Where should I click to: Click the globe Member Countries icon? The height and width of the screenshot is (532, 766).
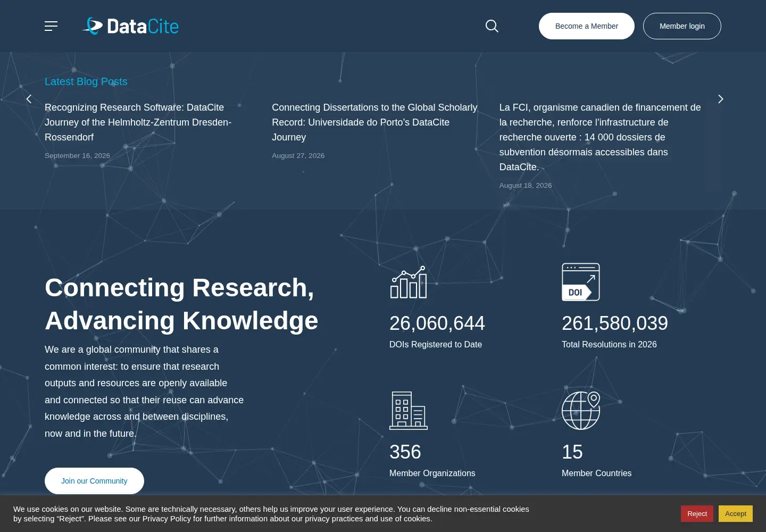click(x=581, y=411)
